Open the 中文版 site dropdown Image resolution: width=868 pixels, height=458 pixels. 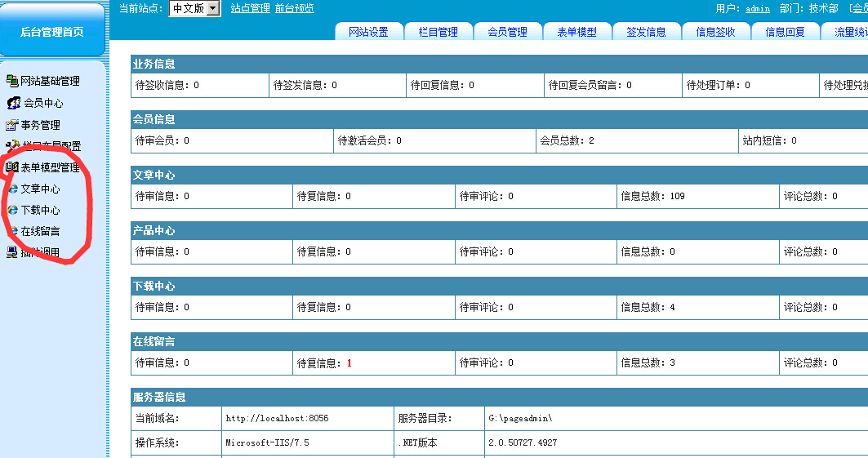(x=194, y=8)
